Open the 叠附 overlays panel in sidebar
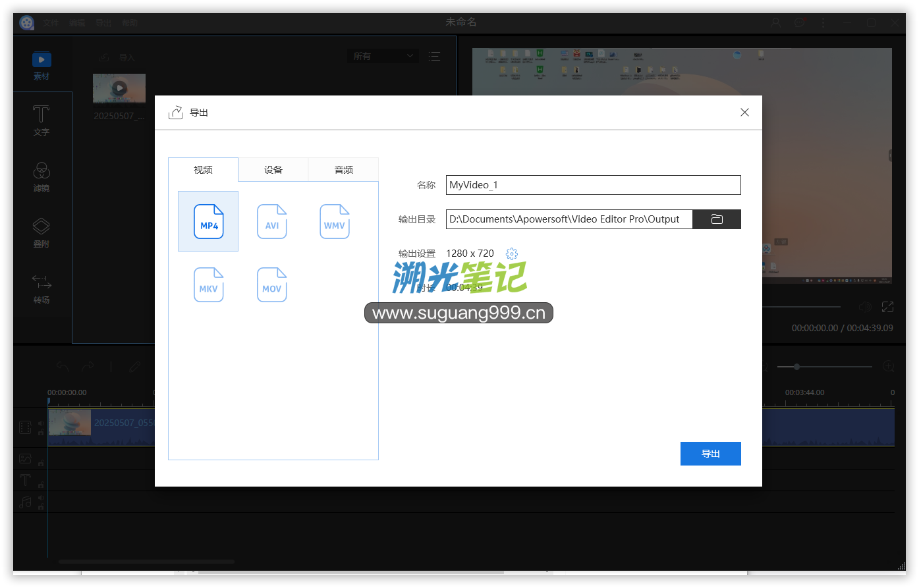 tap(42, 233)
